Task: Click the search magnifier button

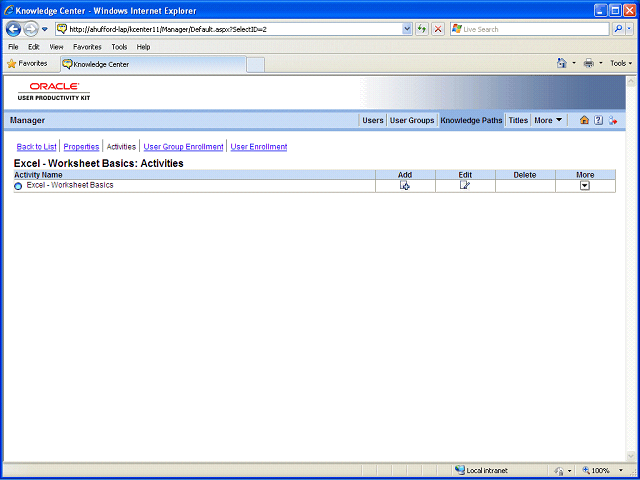Action: pyautogui.click(x=619, y=29)
